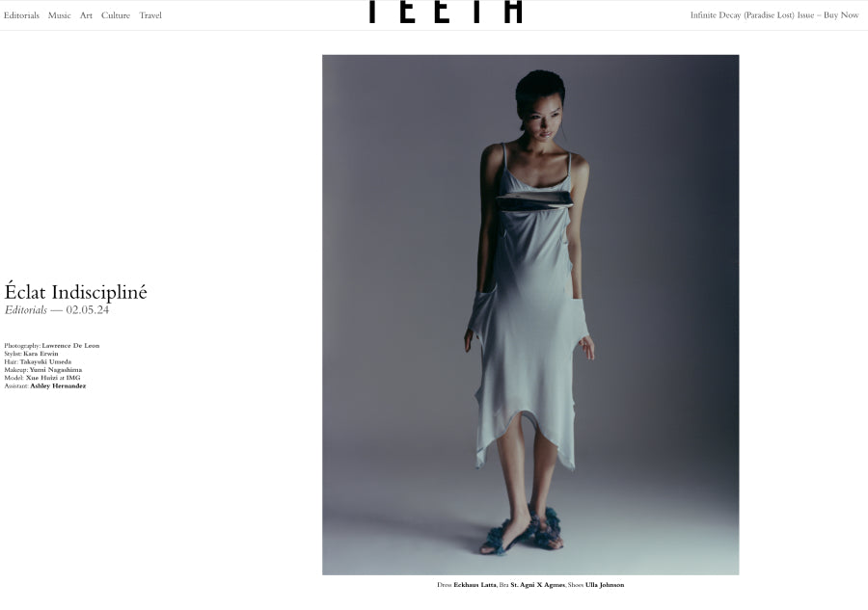Open the Art section link
Viewport: 868px width, 610px height.
(86, 15)
